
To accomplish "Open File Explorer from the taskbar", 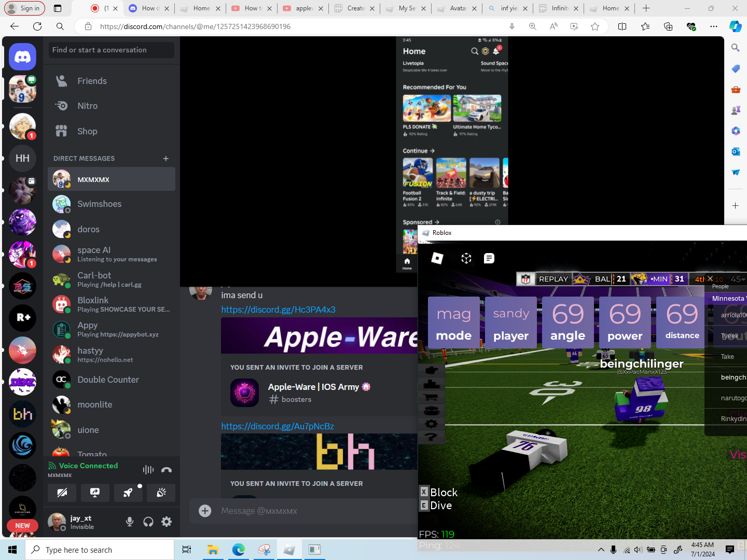I will click(213, 550).
